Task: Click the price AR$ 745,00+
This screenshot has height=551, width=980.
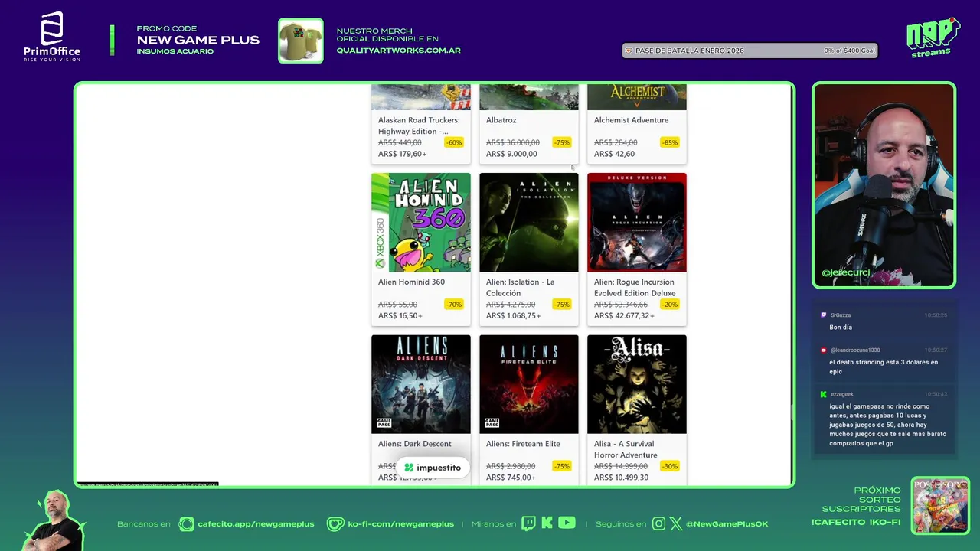Action: pos(511,478)
